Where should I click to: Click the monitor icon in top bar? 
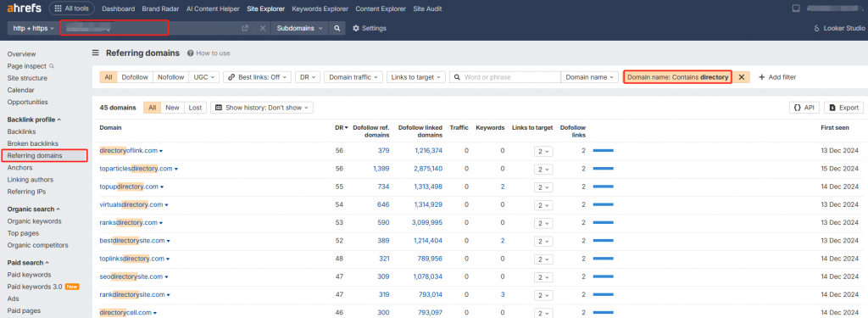[797, 8]
